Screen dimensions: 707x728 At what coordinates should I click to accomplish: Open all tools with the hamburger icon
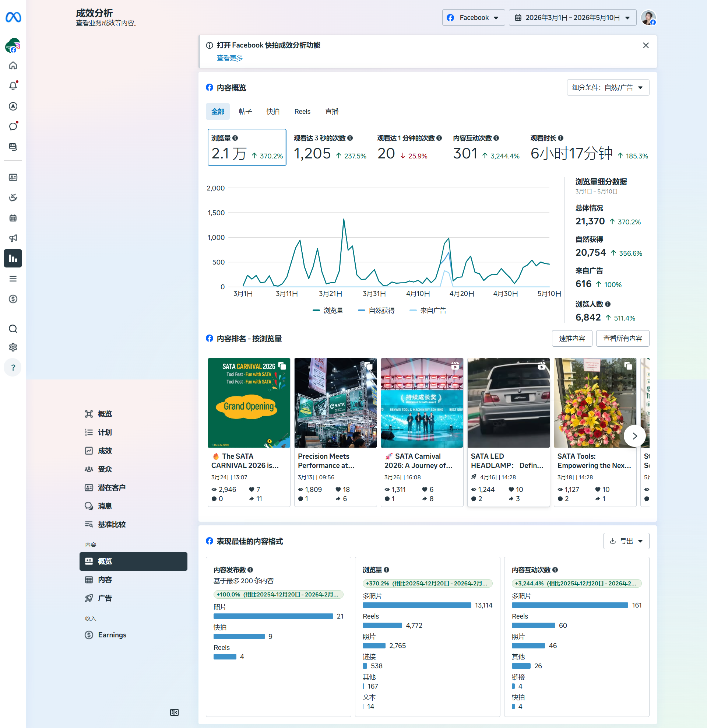click(13, 279)
